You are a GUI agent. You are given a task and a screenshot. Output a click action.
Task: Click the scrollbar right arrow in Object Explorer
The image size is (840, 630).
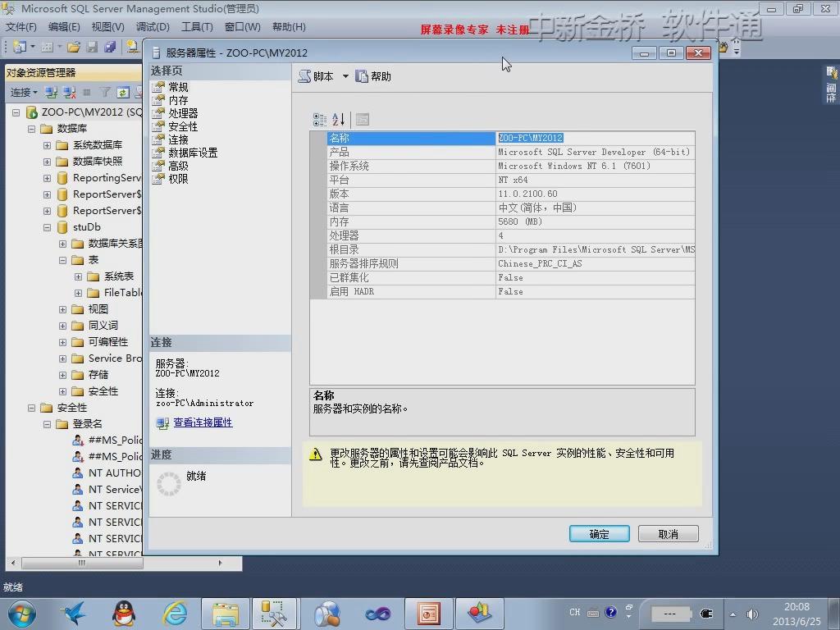pos(220,563)
